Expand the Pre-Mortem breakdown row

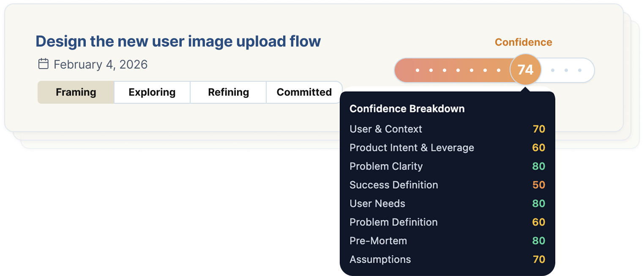coord(378,241)
